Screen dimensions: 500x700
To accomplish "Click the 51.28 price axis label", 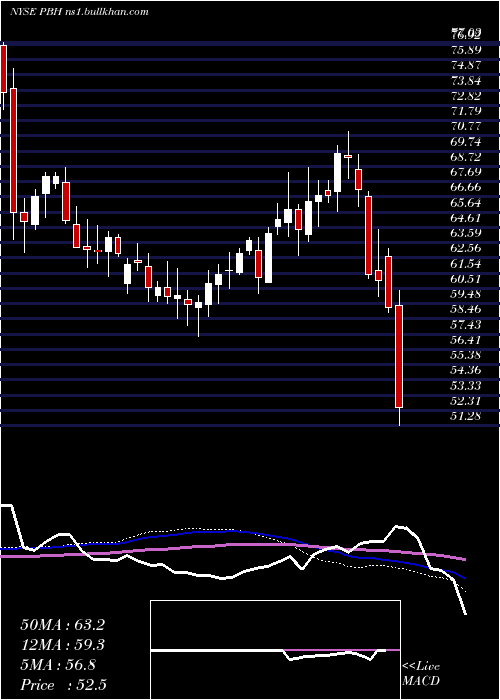I will [x=466, y=416].
